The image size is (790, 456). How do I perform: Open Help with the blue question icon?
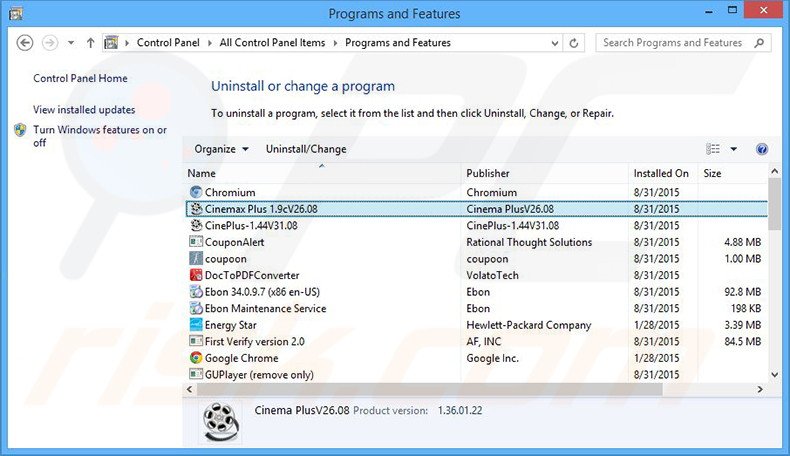coord(762,149)
